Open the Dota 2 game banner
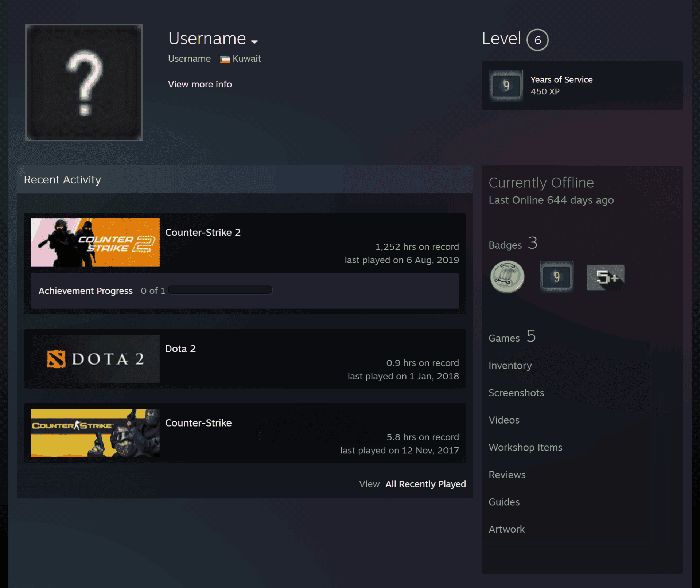 [x=95, y=359]
